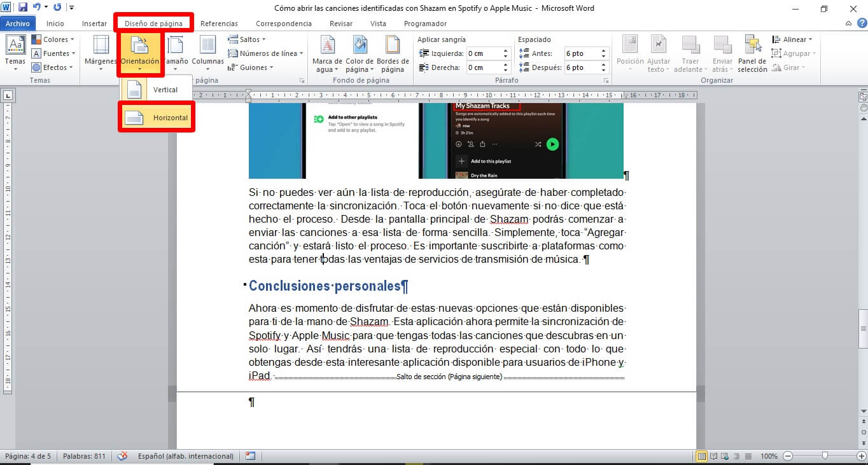Open the Ajustar texto wrap menu
The height and width of the screenshot is (465, 868).
(659, 53)
